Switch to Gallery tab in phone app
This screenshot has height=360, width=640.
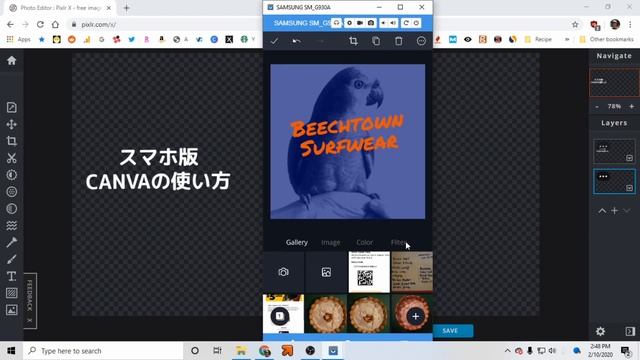pos(297,242)
